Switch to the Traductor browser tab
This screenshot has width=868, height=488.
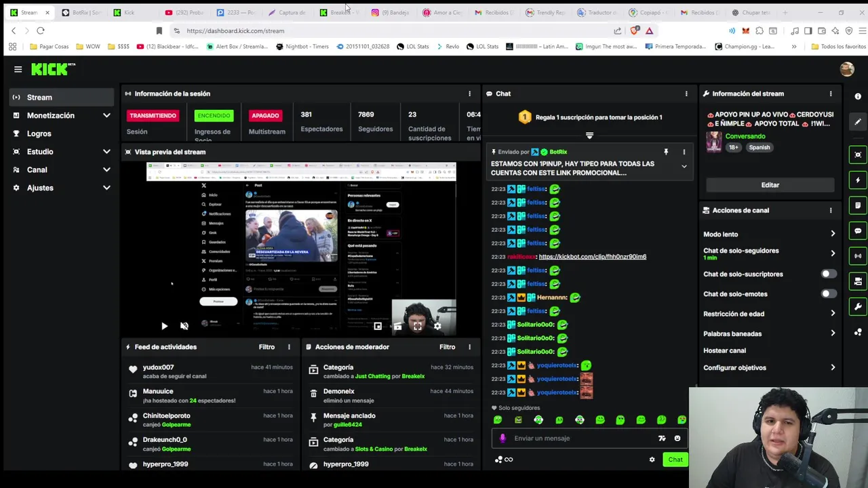coord(597,12)
